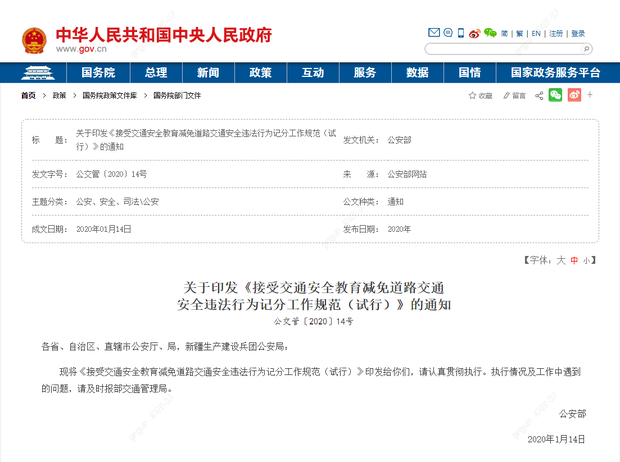Open the 互动 menu

[x=313, y=73]
